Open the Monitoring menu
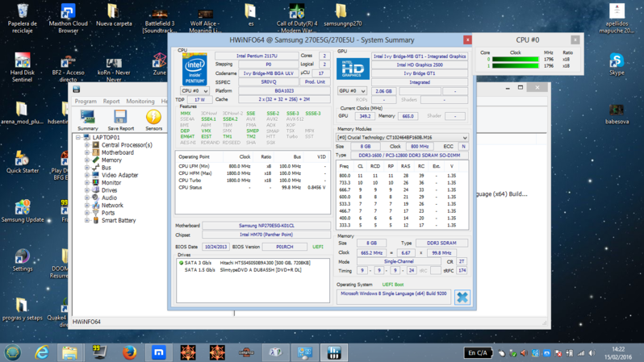Screen dimensions: 644x362 (140, 101)
